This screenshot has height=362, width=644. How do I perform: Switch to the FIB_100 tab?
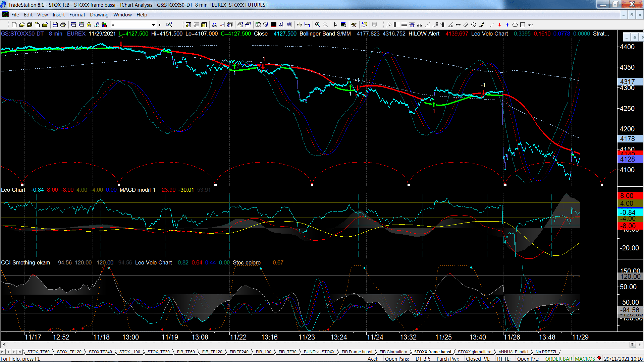263,352
